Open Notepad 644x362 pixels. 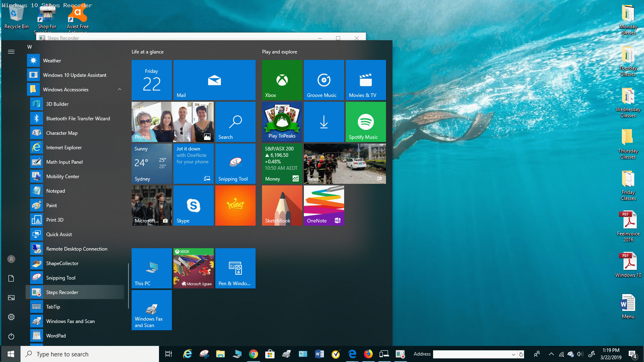pos(75,191)
